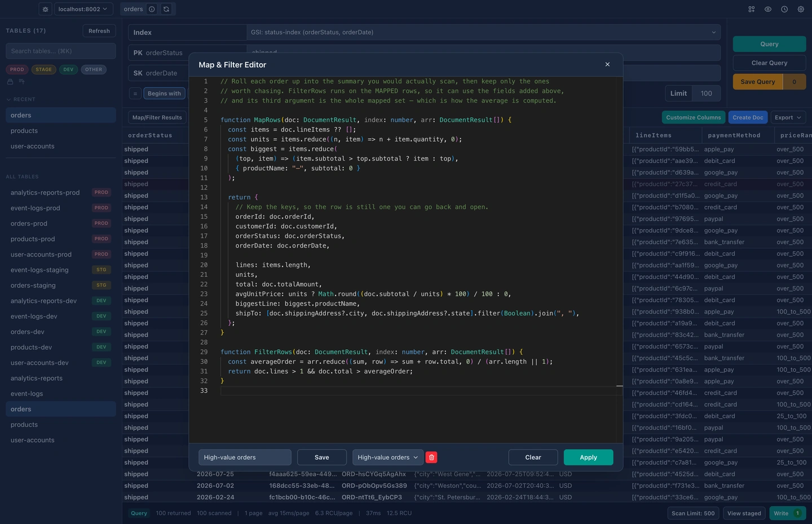Run the Query button
812x524 pixels.
[769, 44]
